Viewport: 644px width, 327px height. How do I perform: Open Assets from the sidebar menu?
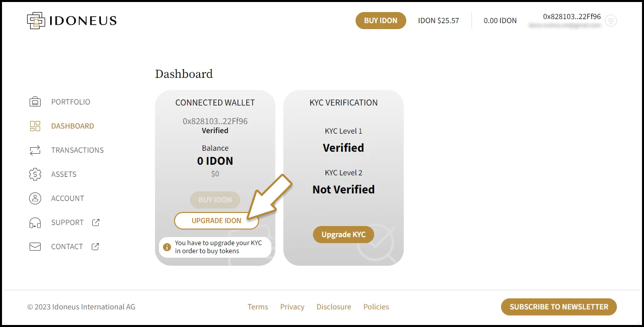click(64, 174)
